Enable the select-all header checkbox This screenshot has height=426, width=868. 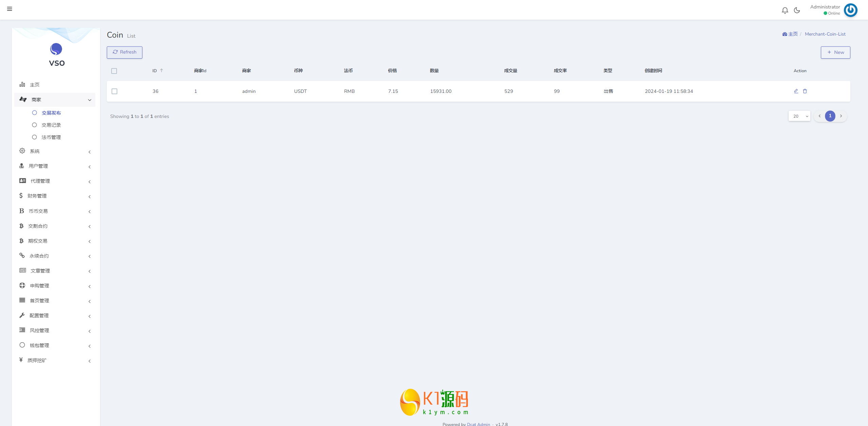(x=114, y=71)
